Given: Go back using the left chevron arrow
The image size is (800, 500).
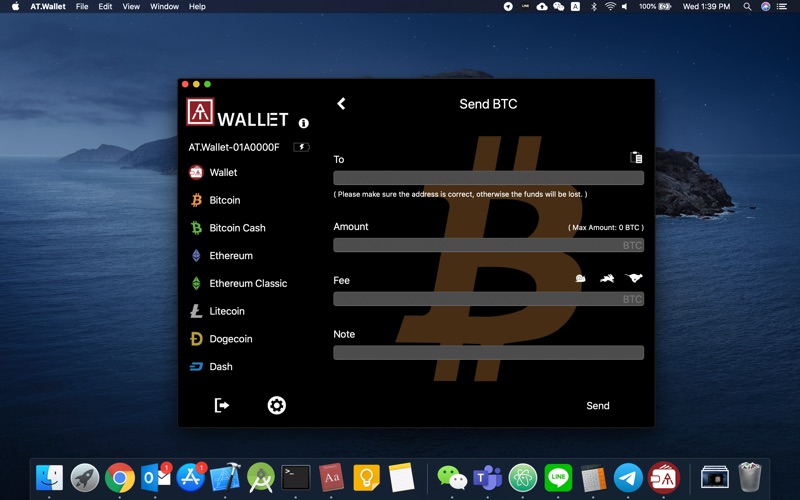Looking at the screenshot, I should 341,104.
